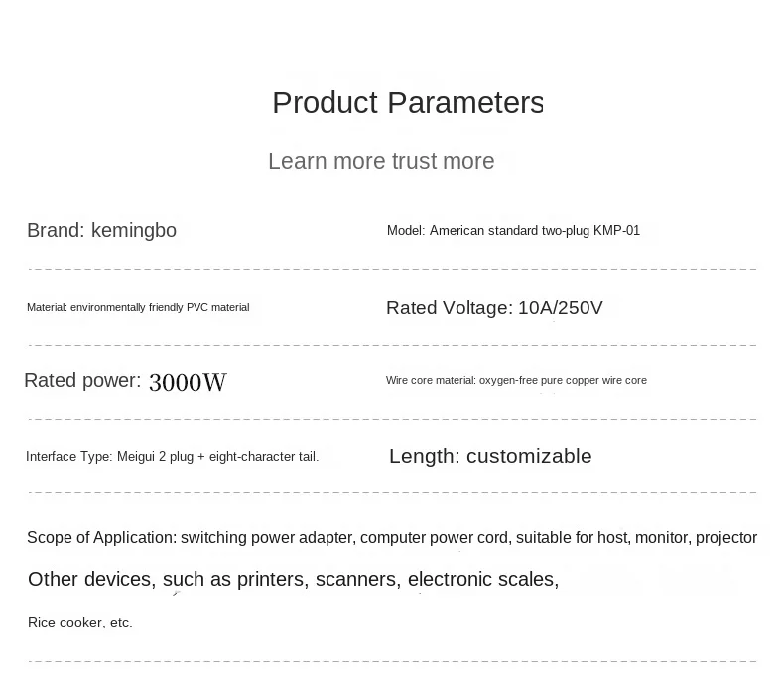Click the Model label text
This screenshot has height=698, width=784.
point(405,231)
